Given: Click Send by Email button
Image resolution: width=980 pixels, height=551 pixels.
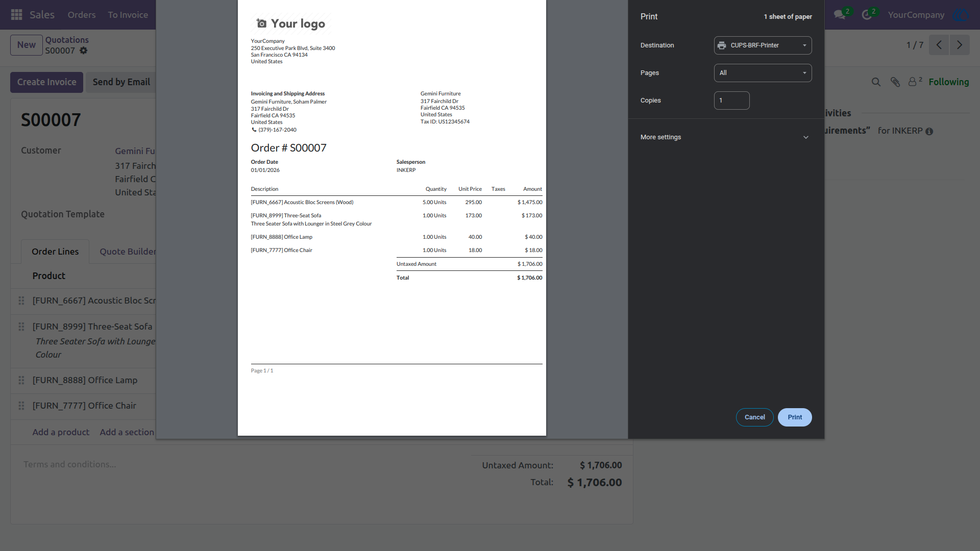Looking at the screenshot, I should (x=121, y=82).
